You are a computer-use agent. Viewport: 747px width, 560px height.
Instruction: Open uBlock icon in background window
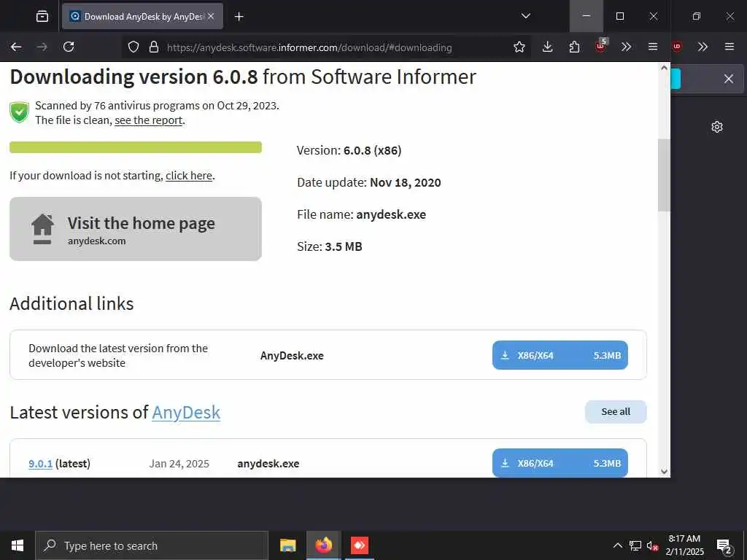[x=677, y=47]
